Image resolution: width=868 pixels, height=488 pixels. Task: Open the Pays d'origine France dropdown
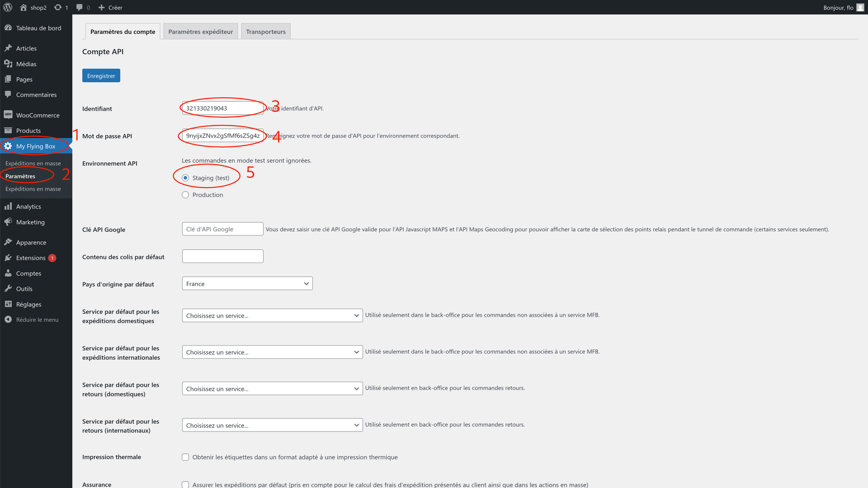(247, 284)
